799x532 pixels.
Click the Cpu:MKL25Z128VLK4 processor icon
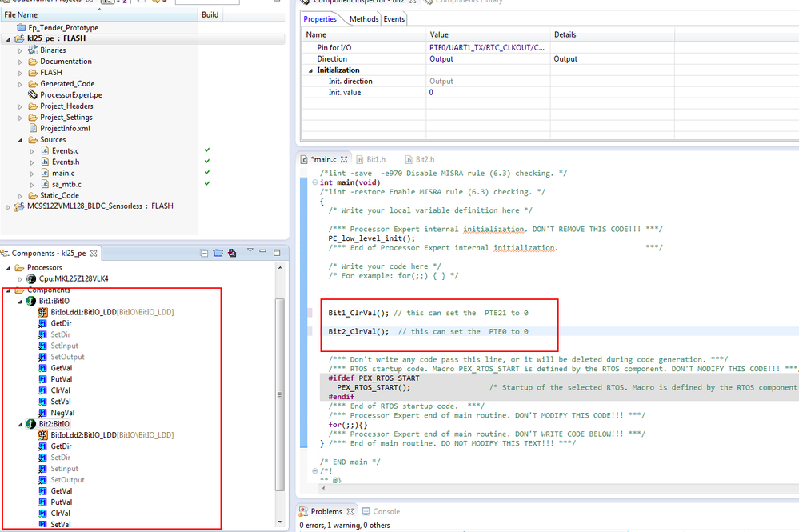[x=31, y=278]
